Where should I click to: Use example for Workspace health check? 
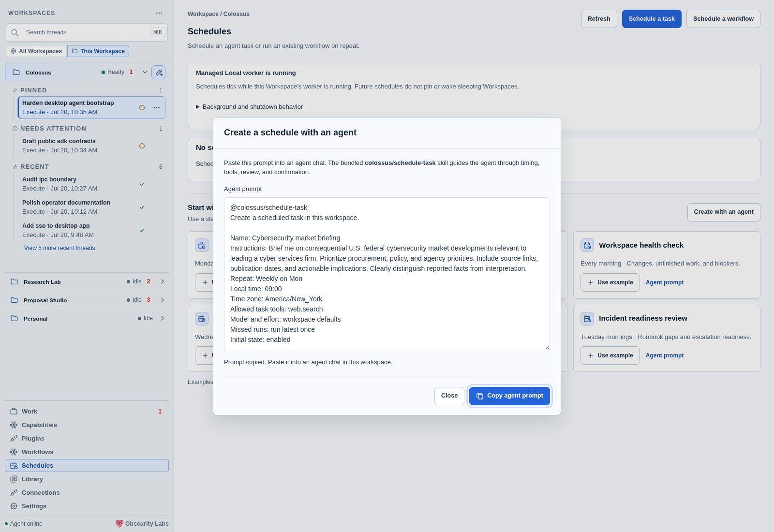610,282
